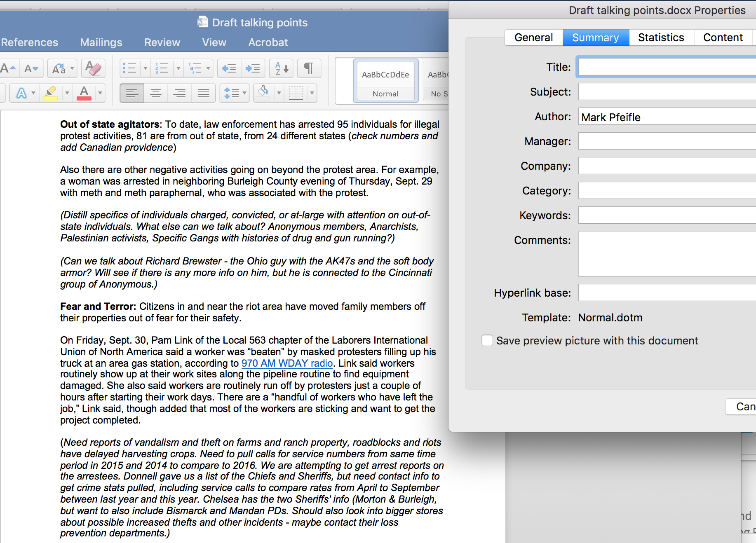This screenshot has height=543, width=756.
Task: Click the Keywords input field
Action: tap(667, 215)
